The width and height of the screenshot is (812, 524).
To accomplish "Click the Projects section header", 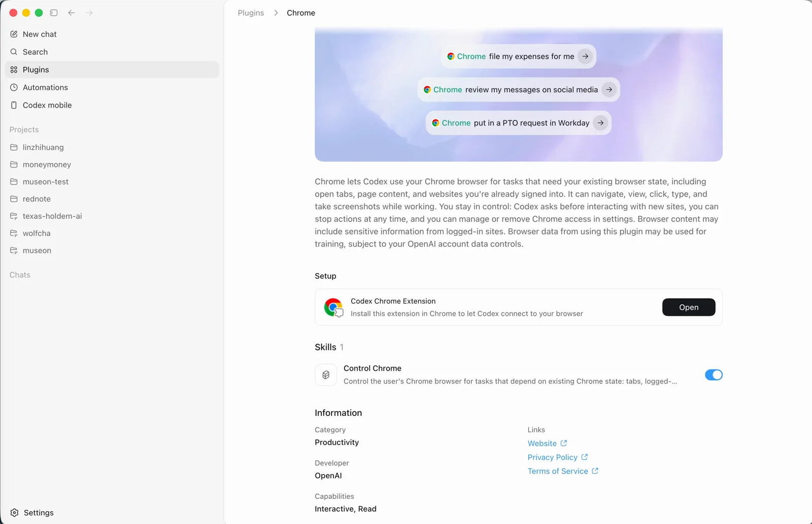I will (x=24, y=129).
